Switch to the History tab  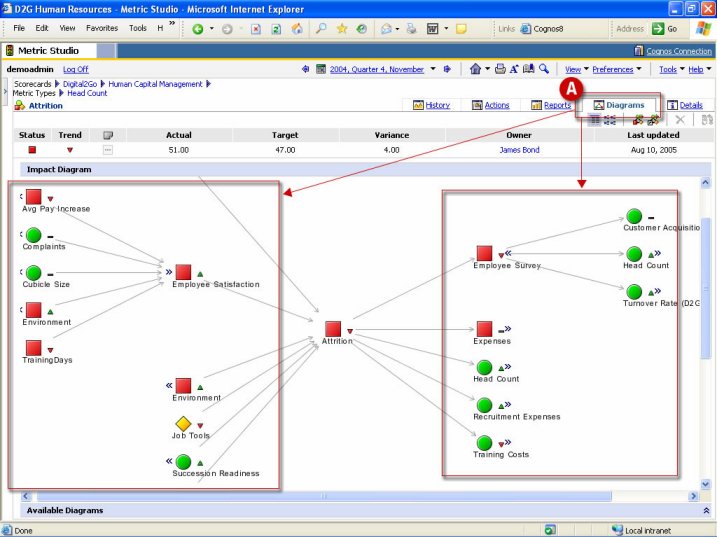[431, 105]
